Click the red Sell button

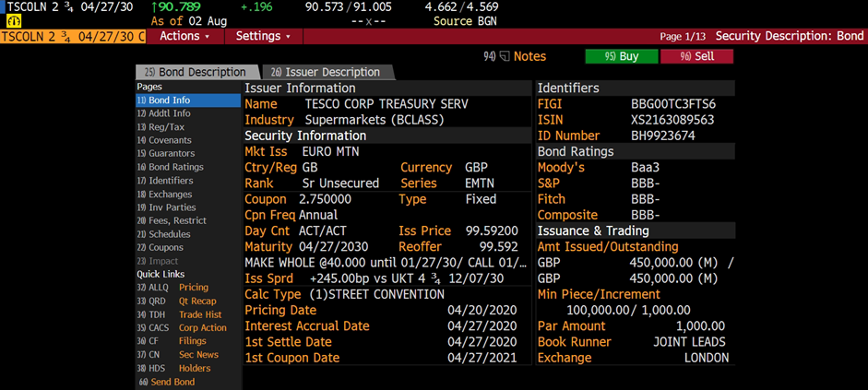(697, 56)
